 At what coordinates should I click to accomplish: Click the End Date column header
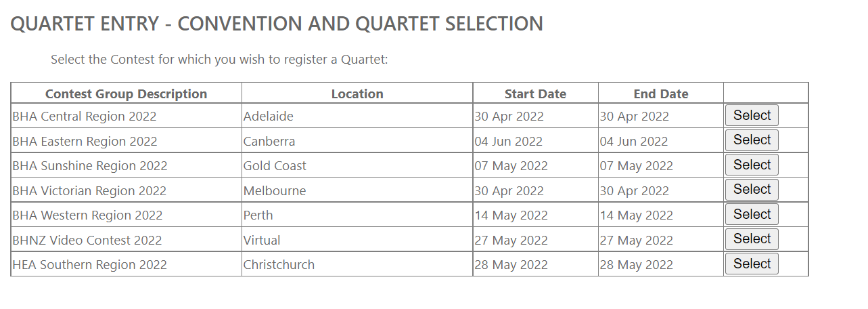(x=660, y=94)
